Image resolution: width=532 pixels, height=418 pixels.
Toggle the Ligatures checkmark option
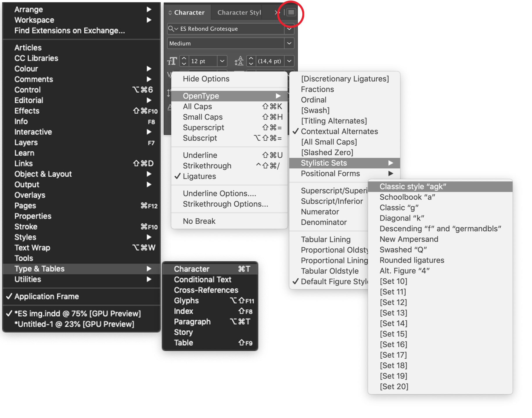click(199, 176)
